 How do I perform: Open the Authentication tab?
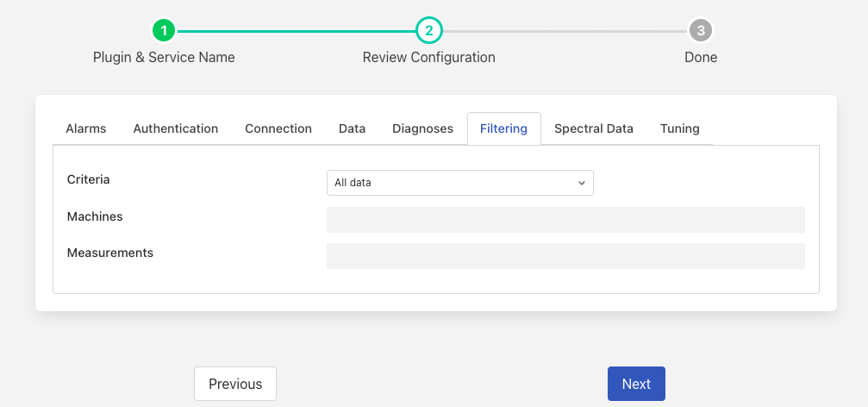176,128
